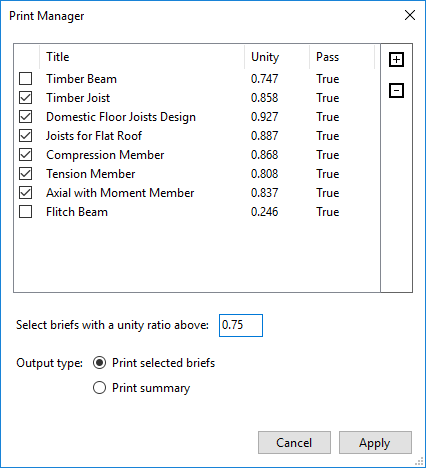The width and height of the screenshot is (426, 468).
Task: Click unity value 0.837
Action: pyautogui.click(x=264, y=193)
